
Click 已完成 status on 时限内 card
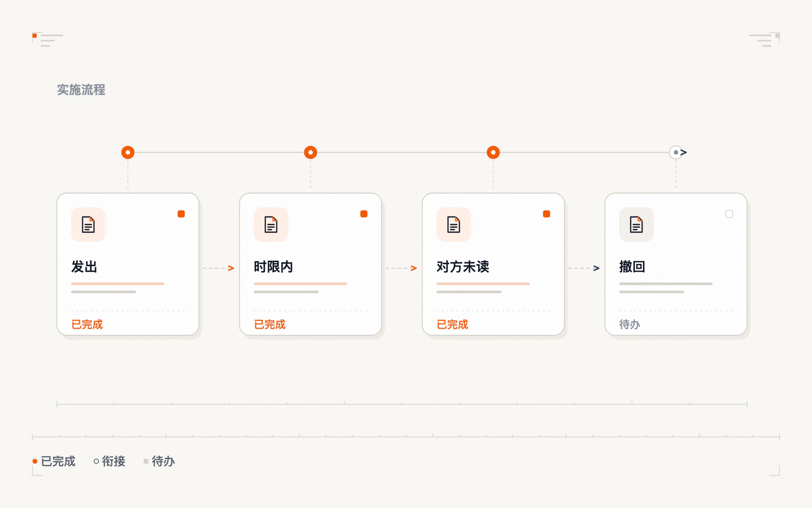(x=270, y=325)
